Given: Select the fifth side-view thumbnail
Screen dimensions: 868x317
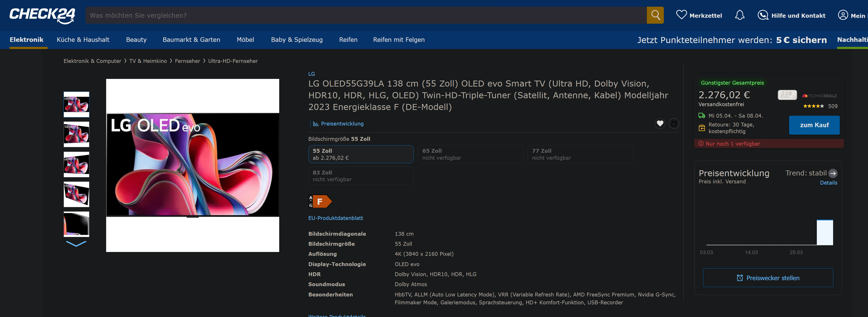Looking at the screenshot, I should pyautogui.click(x=76, y=224).
